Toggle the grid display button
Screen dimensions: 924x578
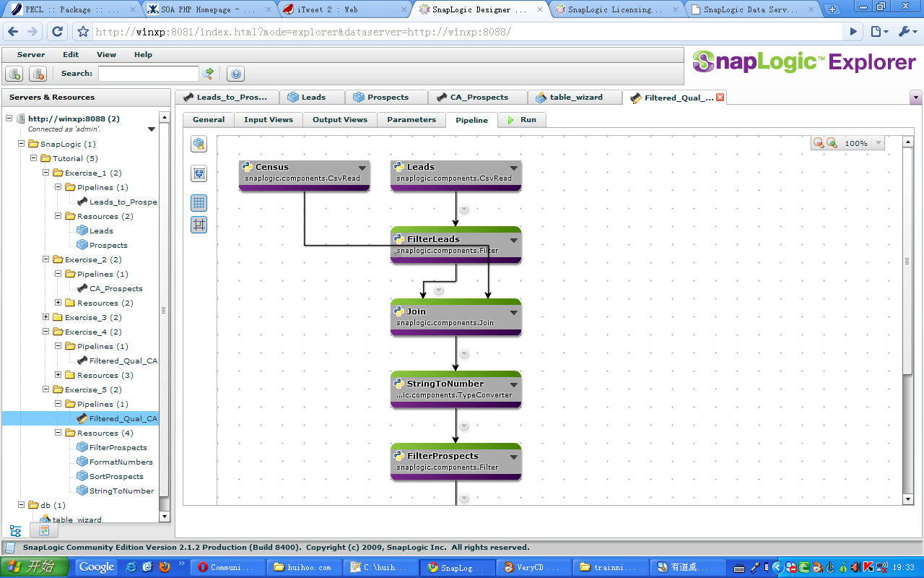tap(199, 203)
